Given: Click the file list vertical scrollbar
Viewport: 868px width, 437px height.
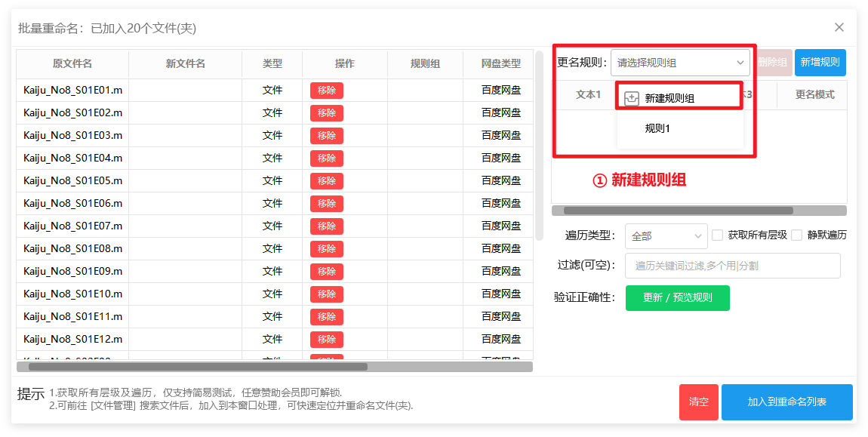Looking at the screenshot, I should pos(539,145).
